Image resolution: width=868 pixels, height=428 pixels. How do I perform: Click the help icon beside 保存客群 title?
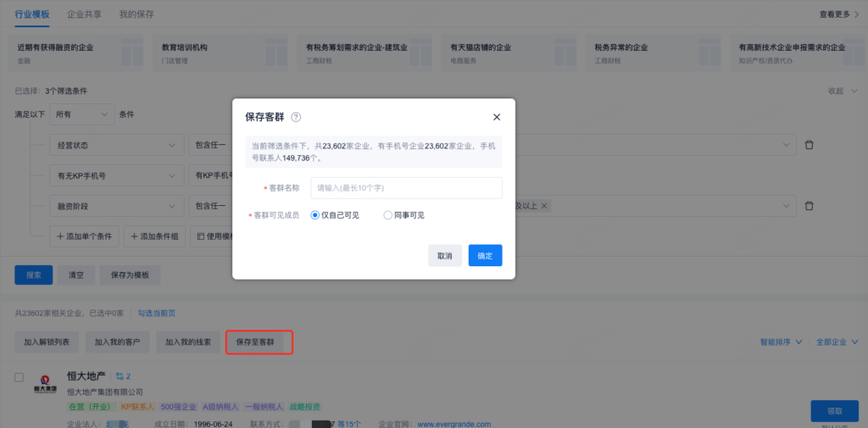click(x=296, y=118)
